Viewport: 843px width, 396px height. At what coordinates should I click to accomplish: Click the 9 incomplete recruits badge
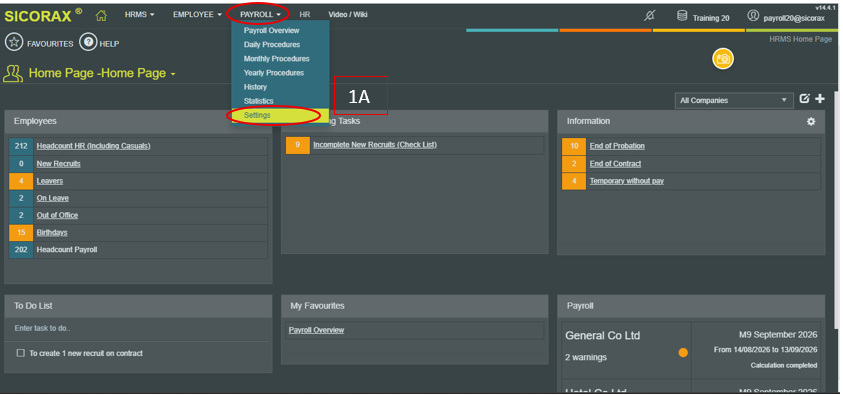(298, 145)
